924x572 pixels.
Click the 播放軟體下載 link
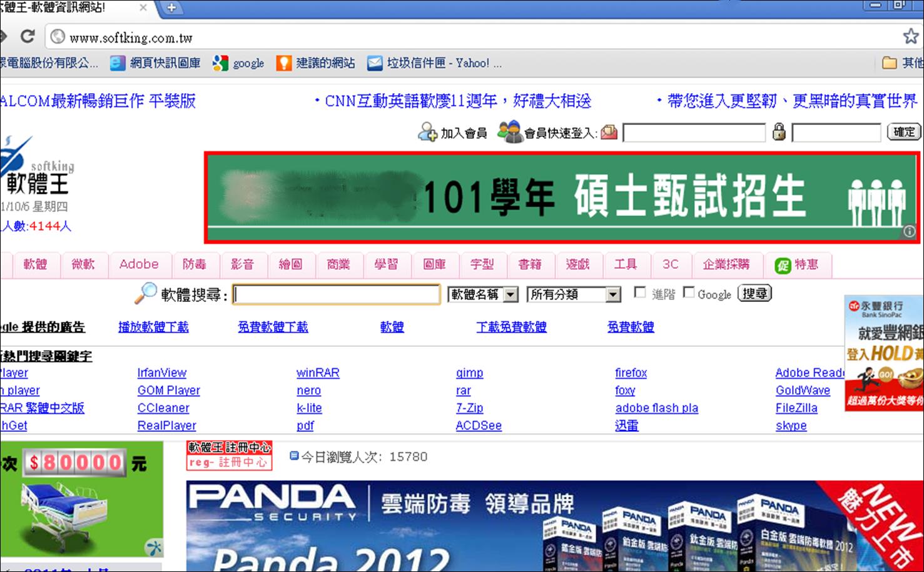[x=153, y=327]
